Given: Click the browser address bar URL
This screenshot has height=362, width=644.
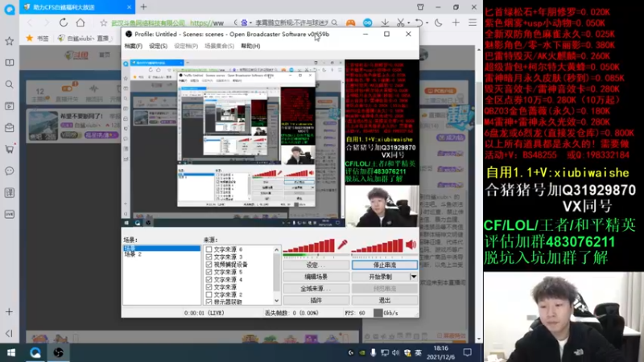Looking at the screenshot, I should [x=207, y=23].
